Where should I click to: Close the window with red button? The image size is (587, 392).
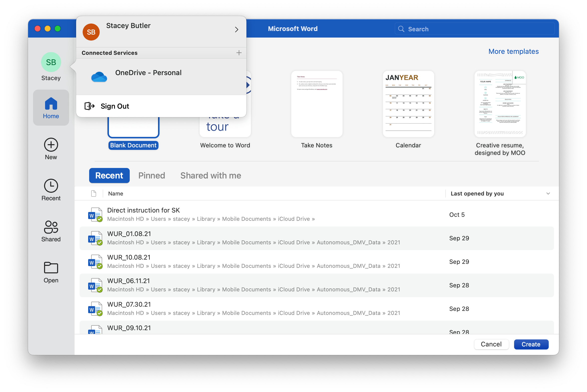pyautogui.click(x=38, y=29)
